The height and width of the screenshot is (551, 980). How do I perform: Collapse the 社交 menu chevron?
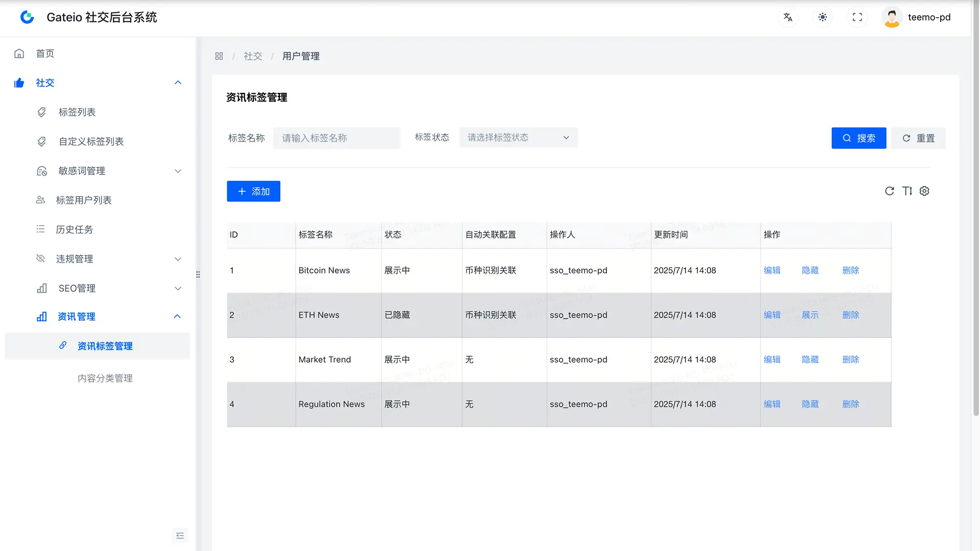point(178,83)
